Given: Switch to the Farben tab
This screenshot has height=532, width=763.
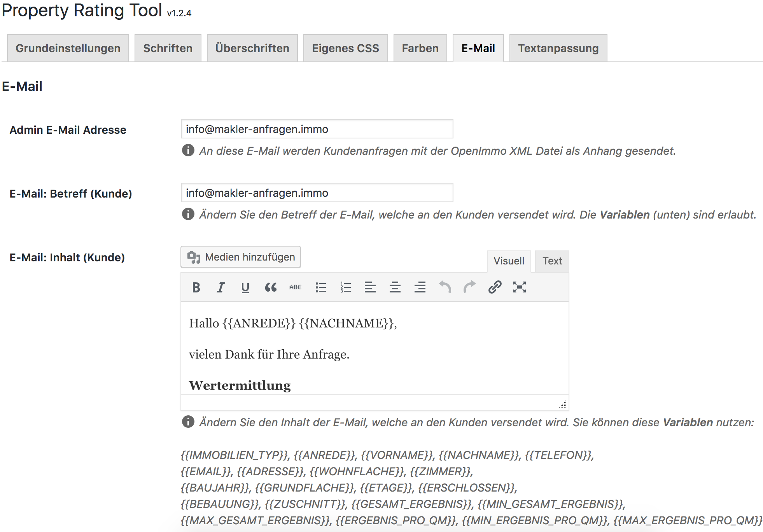Looking at the screenshot, I should (x=420, y=48).
